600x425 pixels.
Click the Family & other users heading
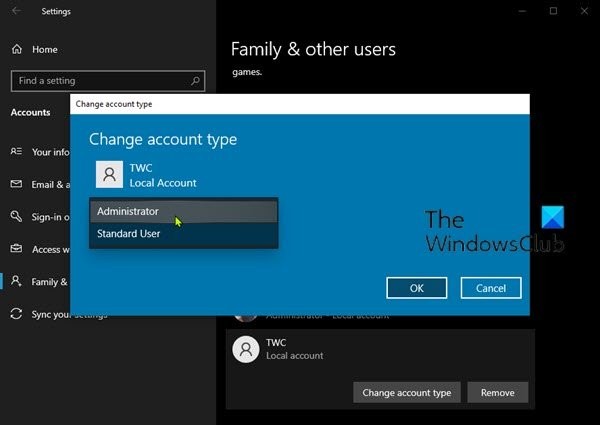(x=313, y=49)
